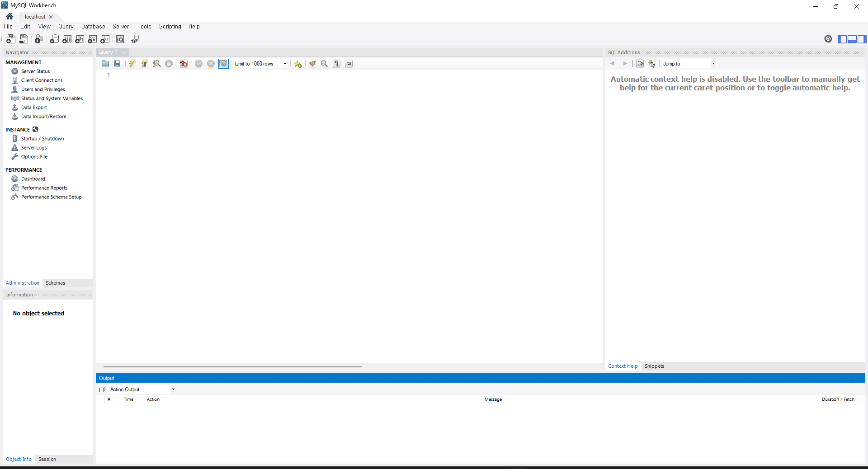The height and width of the screenshot is (469, 868).
Task: Open Workbench preferences gear icon
Action: pos(828,39)
